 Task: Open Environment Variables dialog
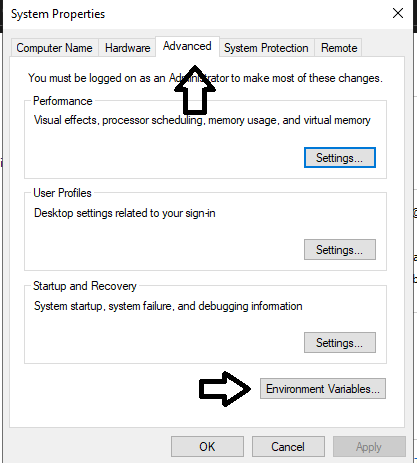point(323,389)
